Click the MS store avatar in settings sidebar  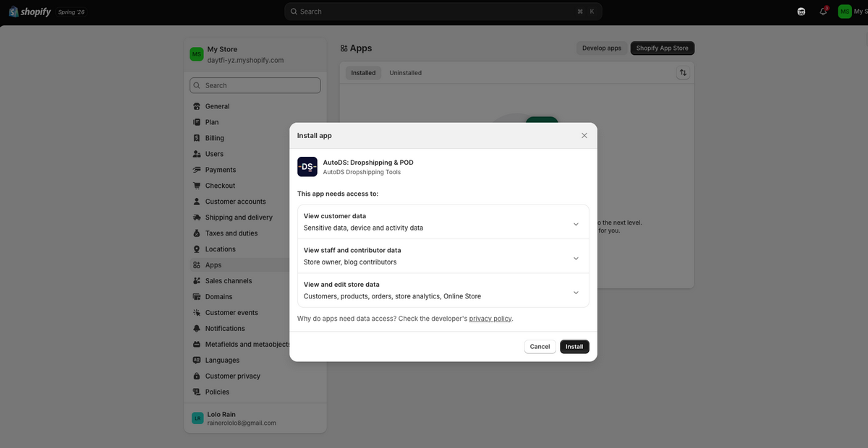tap(197, 54)
